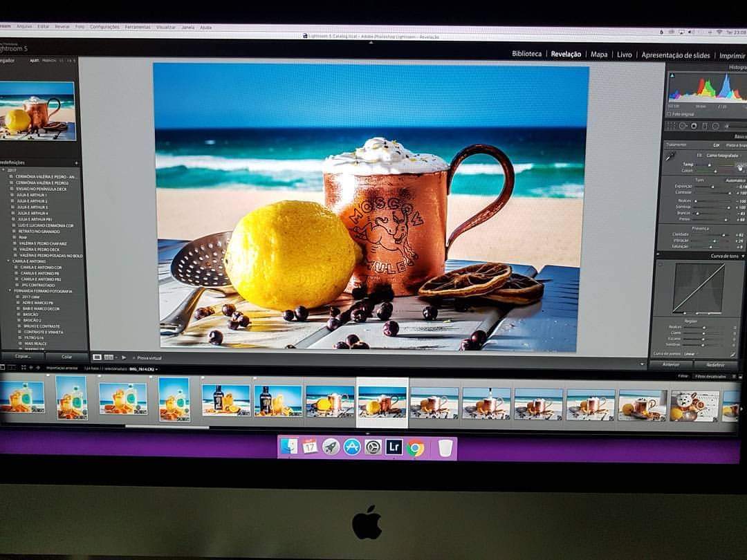Open the Foto menu
Image resolution: width=747 pixels, height=560 pixels.
[80, 27]
